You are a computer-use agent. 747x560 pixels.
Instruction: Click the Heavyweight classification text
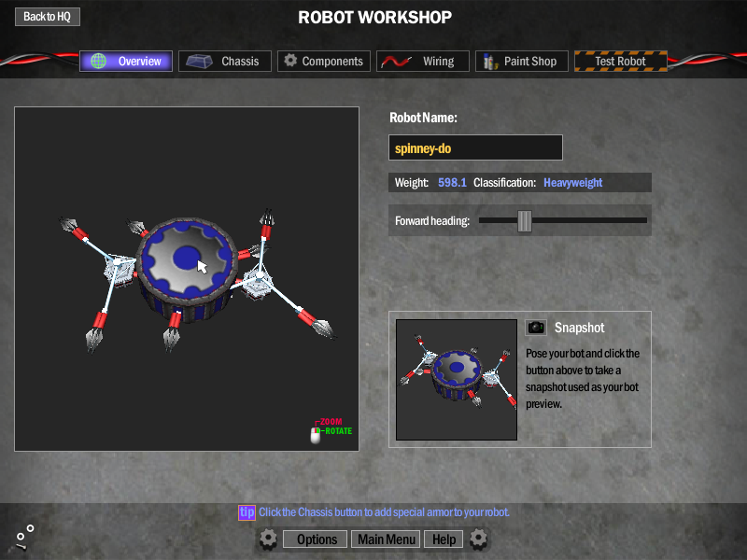(572, 182)
